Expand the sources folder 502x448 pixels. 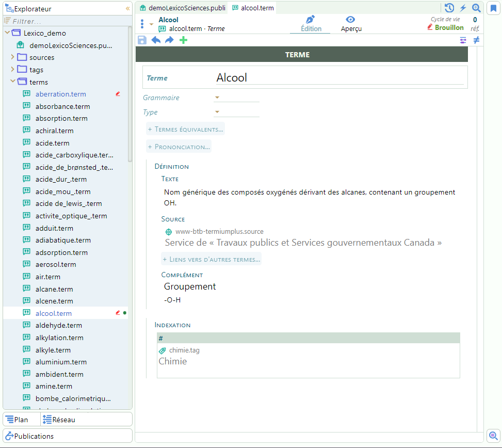(13, 57)
